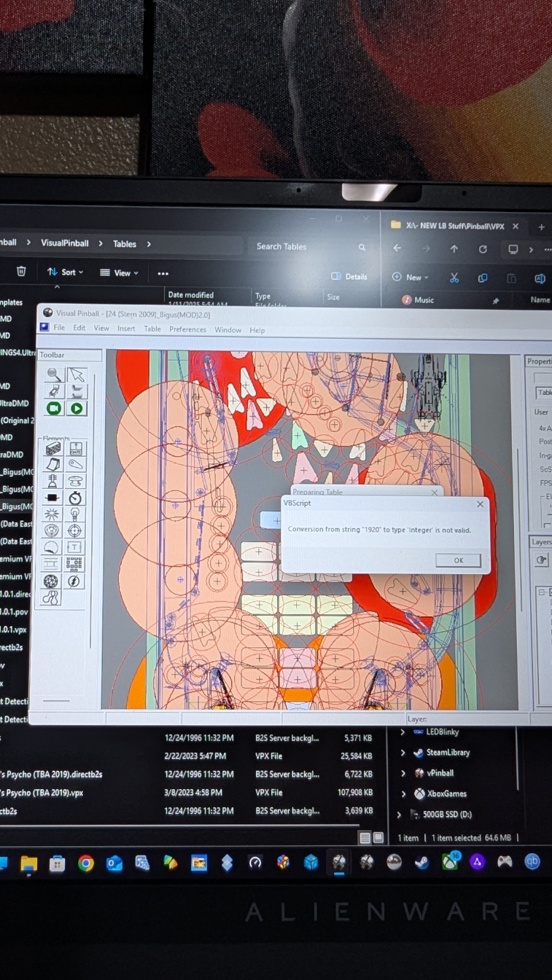Open the Sort dropdown in File Explorer

[65, 272]
